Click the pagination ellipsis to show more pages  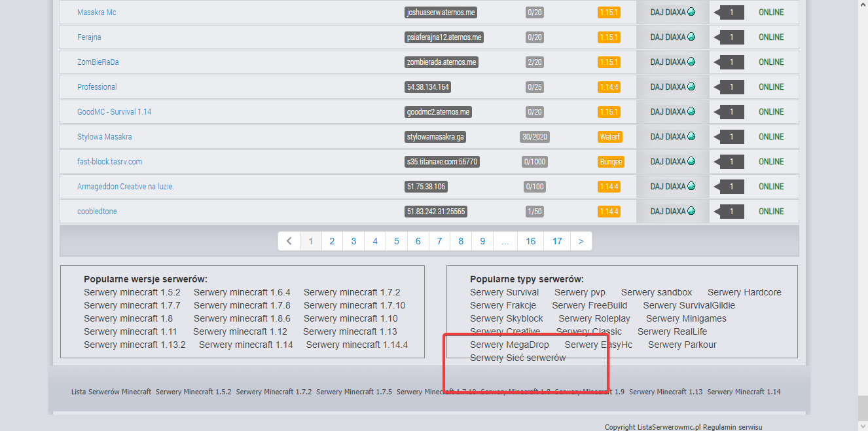pyautogui.click(x=505, y=241)
